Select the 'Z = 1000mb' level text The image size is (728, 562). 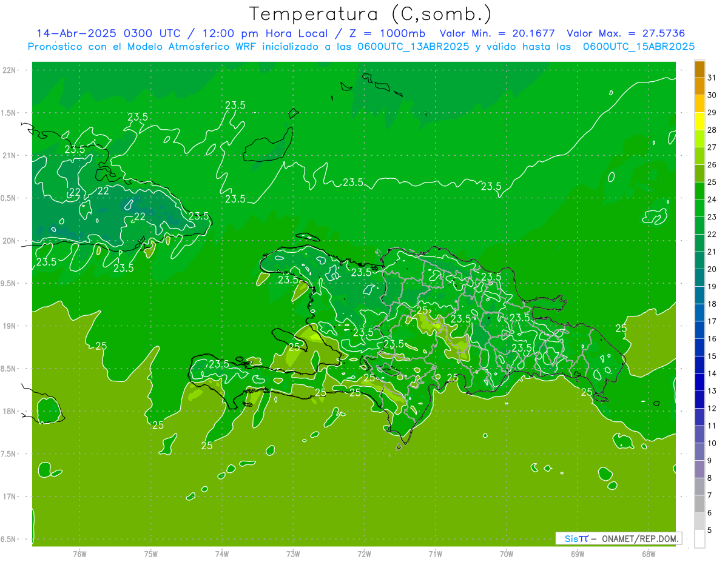coord(387,33)
